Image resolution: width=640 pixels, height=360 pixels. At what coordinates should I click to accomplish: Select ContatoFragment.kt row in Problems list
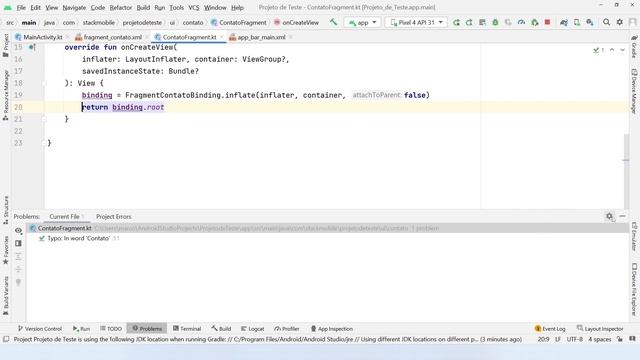(327, 228)
